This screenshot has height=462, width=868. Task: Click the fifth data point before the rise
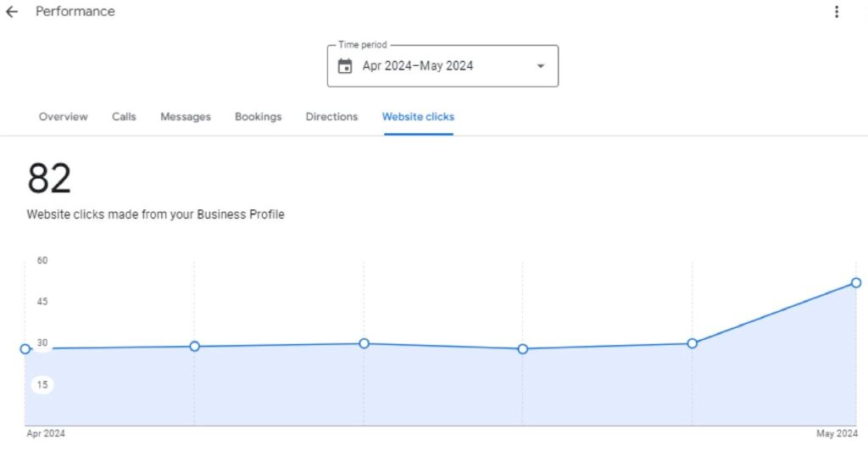coord(693,343)
